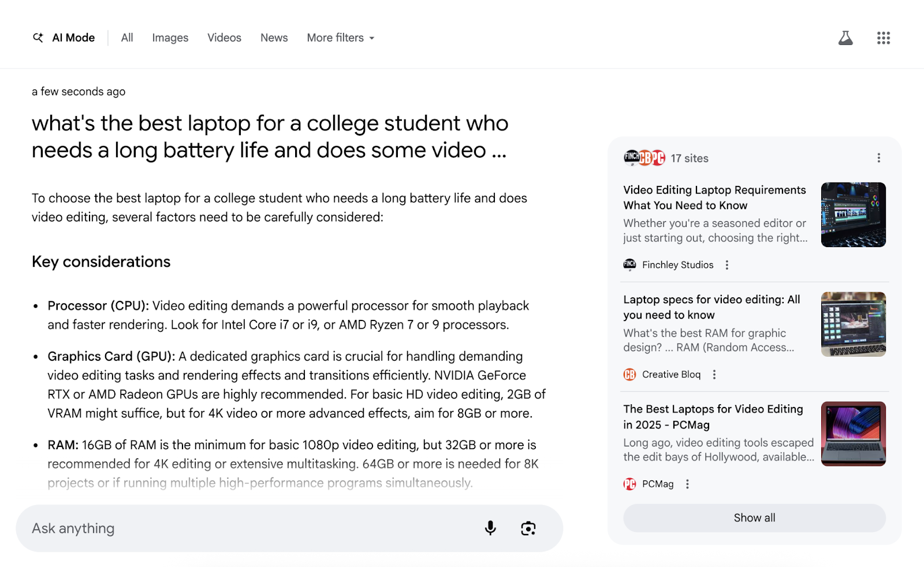Open the Google apps launcher grid
Image resolution: width=924 pixels, height=567 pixels.
click(883, 38)
